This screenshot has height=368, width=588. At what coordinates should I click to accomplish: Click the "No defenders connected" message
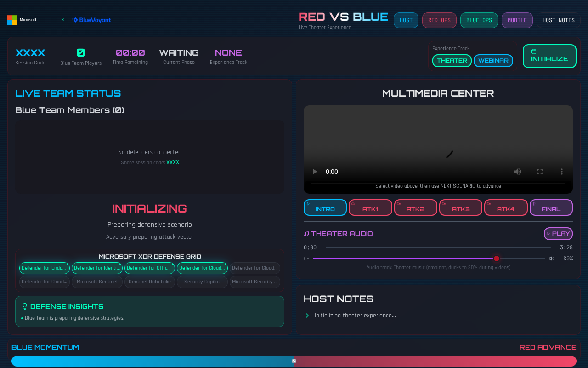pos(150,152)
